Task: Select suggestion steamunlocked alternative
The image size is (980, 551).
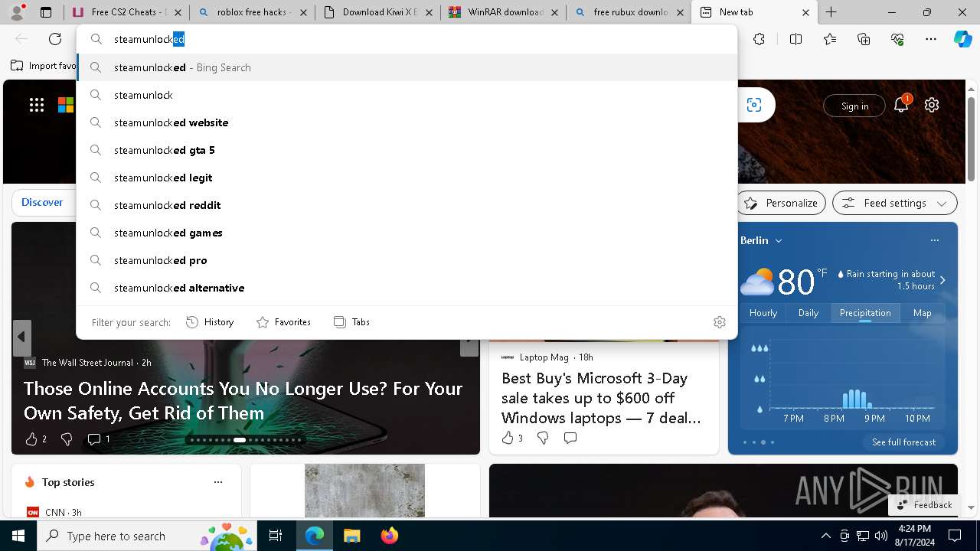Action: click(x=407, y=288)
